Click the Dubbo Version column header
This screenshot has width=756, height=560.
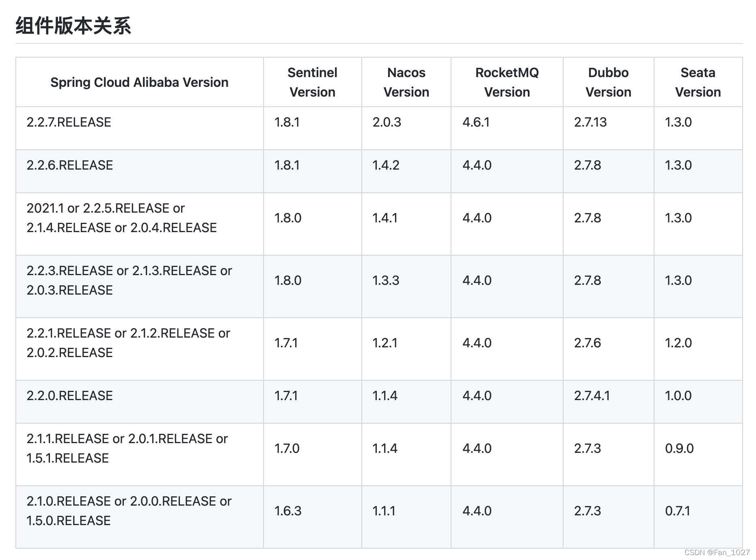608,82
